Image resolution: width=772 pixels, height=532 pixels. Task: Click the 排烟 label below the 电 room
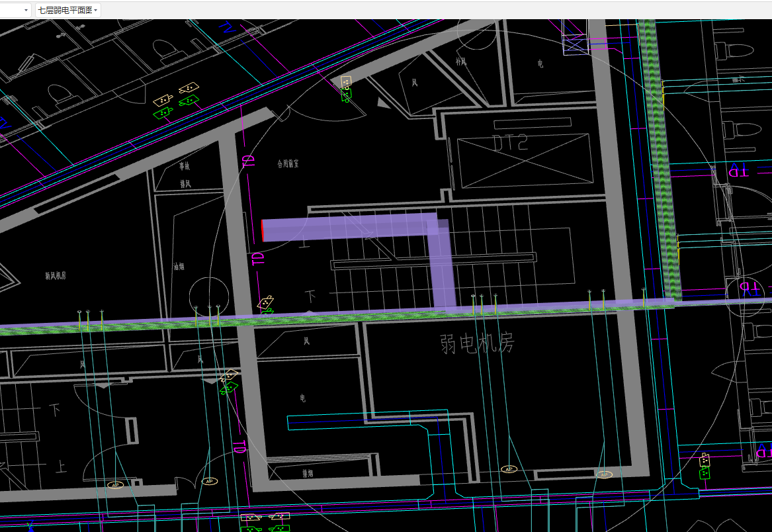click(x=308, y=473)
